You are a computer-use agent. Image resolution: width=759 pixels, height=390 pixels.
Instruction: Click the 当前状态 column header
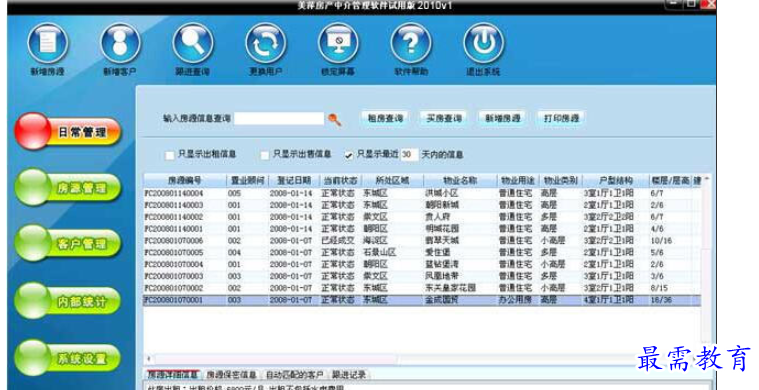pyautogui.click(x=340, y=180)
